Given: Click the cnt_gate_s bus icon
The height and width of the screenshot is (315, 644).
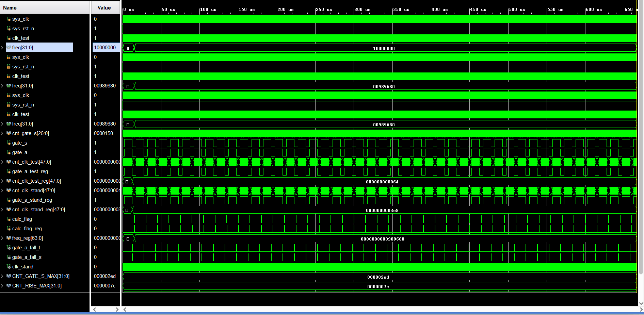Looking at the screenshot, I should coord(9,133).
